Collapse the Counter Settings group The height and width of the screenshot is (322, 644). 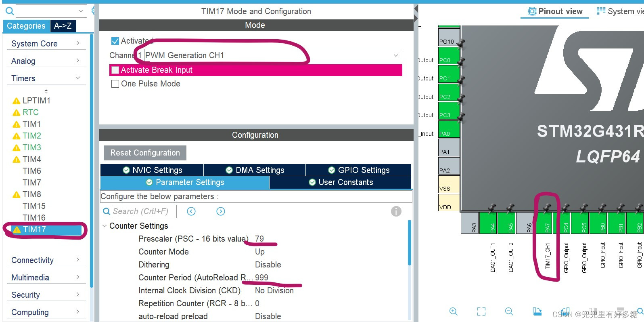(105, 226)
